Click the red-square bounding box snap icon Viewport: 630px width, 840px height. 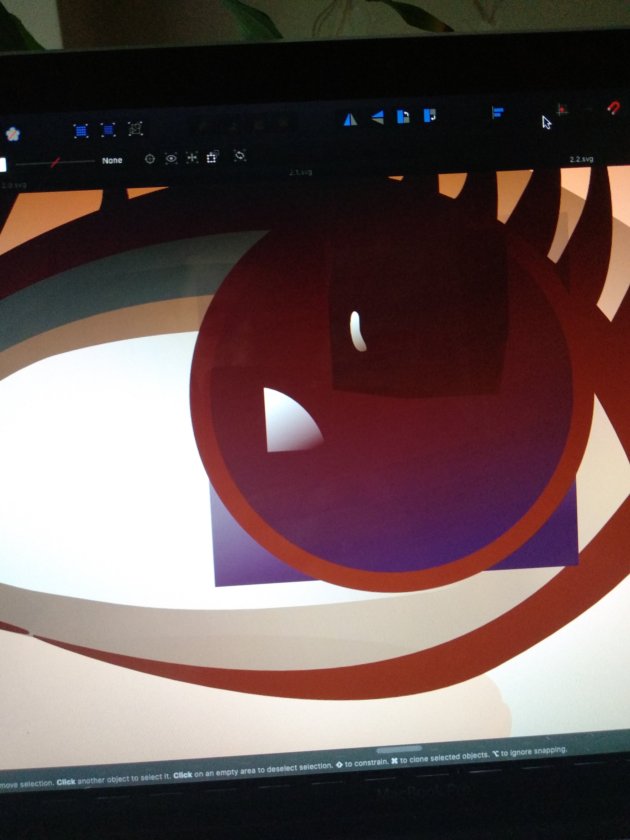(x=562, y=110)
